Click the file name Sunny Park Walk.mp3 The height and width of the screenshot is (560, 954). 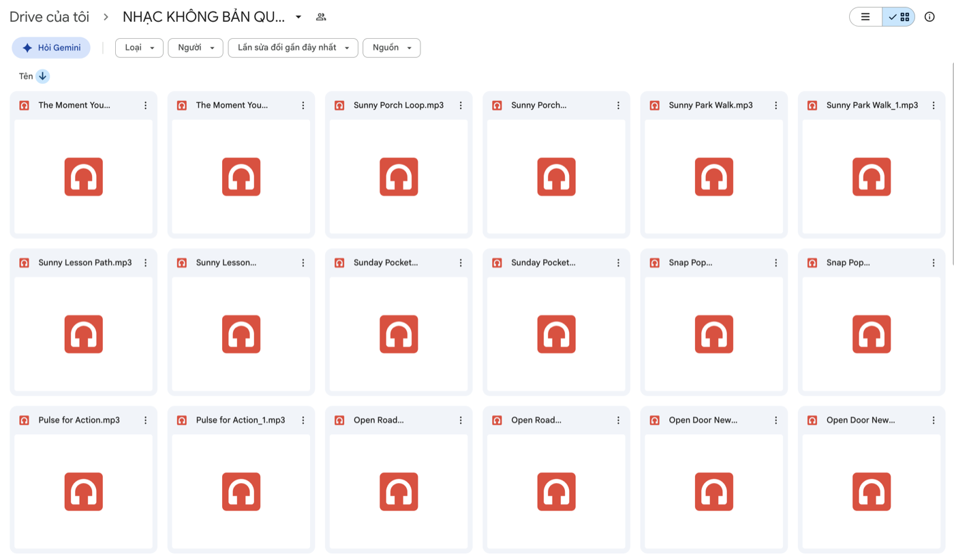coord(711,106)
